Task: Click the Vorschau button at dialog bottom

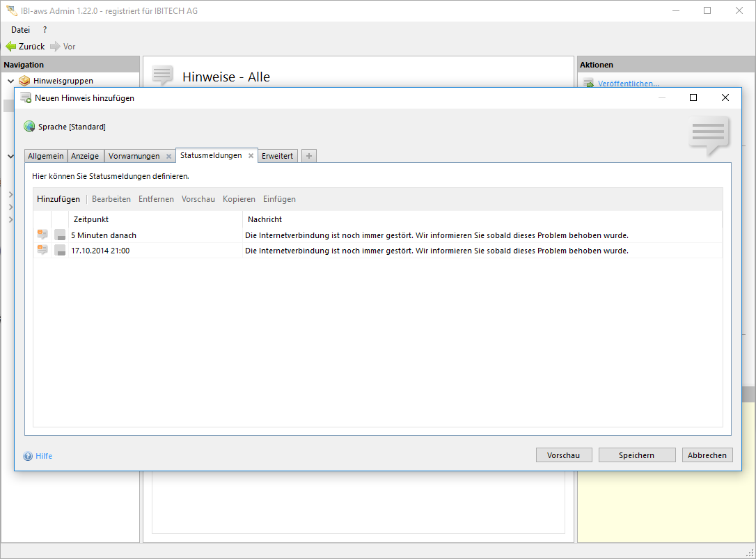Action: (563, 455)
